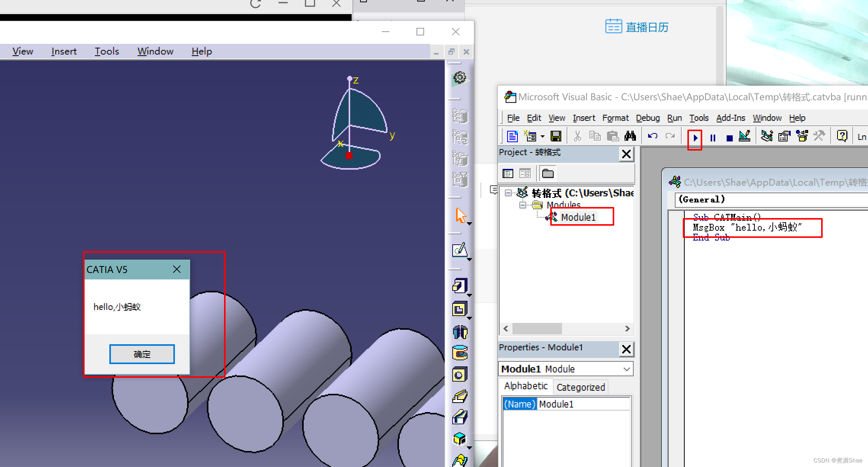Close the CATIA V5 message box
Viewport: 868px width, 467px height.
point(177,270)
